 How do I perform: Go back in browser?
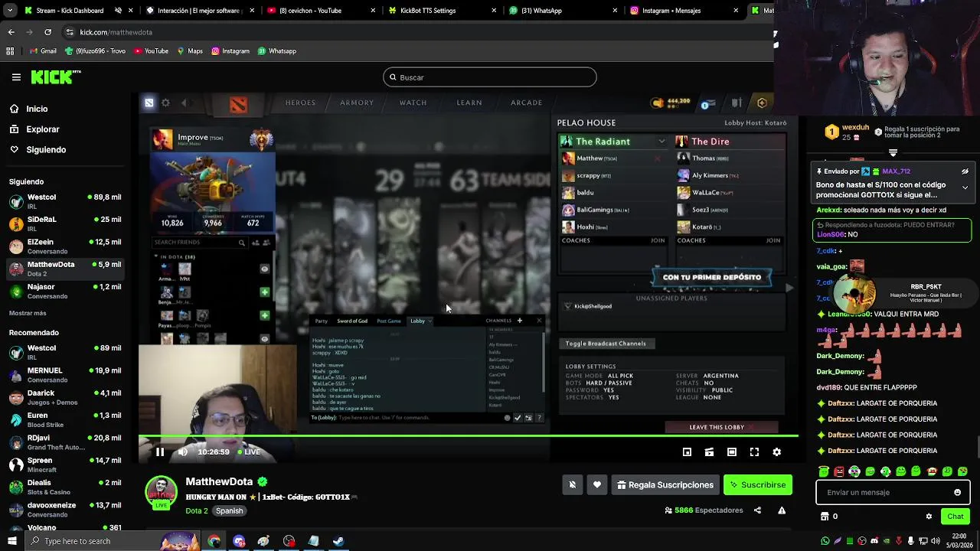11,32
